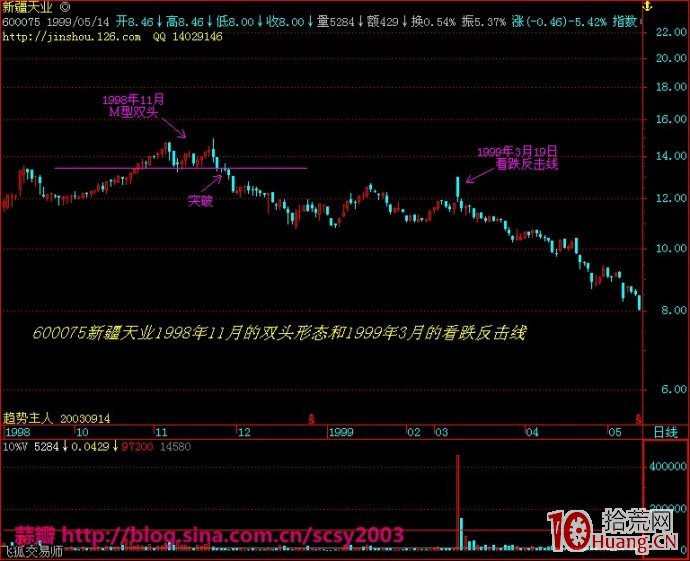690x561 pixels.
Task: Select the purple horizontal neckline line
Action: 180,168
